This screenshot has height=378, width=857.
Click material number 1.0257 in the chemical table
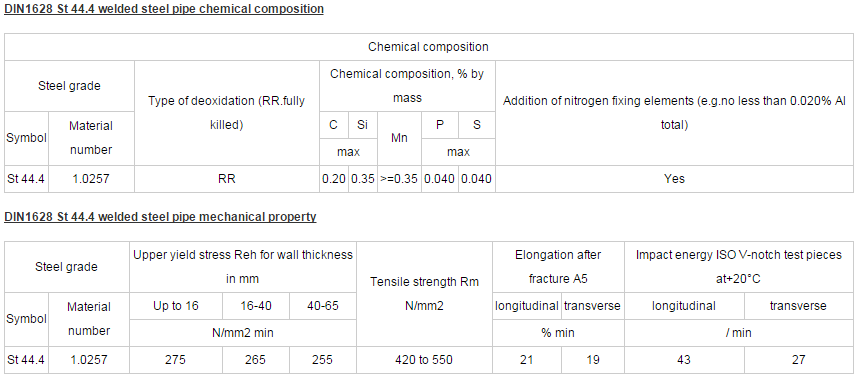tap(91, 179)
